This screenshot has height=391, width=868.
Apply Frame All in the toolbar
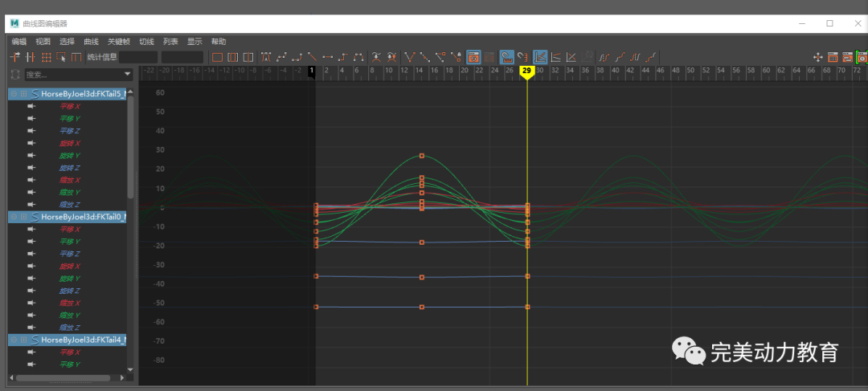[x=217, y=57]
